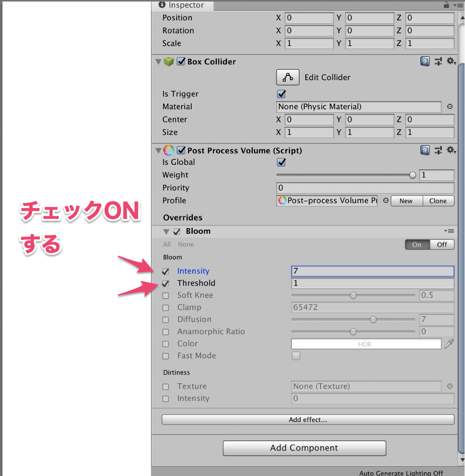Screen dimensions: 465x476
Task: Adjust the Soft Knee slider handle
Action: 353,295
